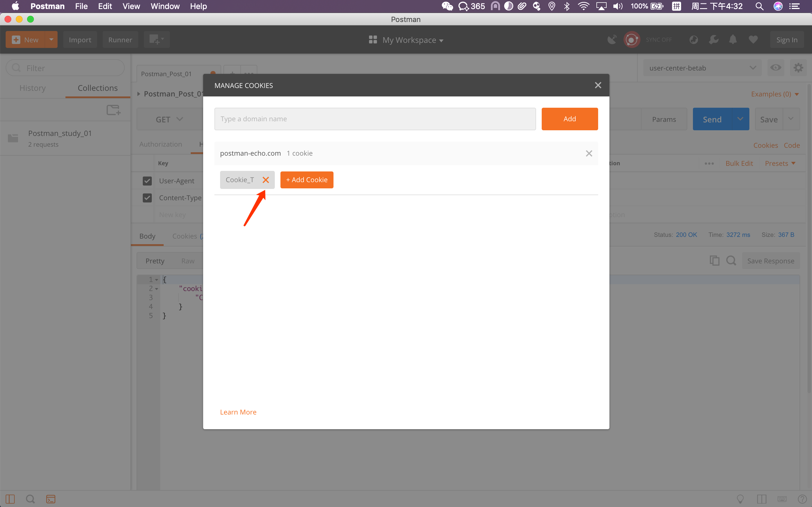The width and height of the screenshot is (812, 507).
Task: Toggle the User-Agent header checkbox
Action: [x=147, y=181]
